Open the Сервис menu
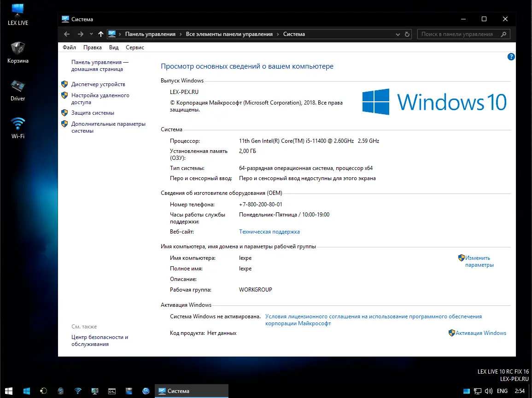Image resolution: width=532 pixels, height=398 pixels. coord(134,47)
